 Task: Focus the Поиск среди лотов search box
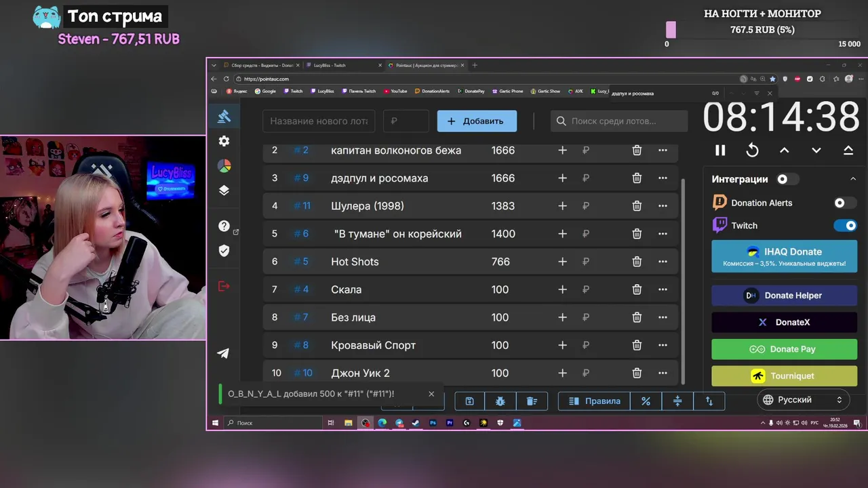point(619,121)
